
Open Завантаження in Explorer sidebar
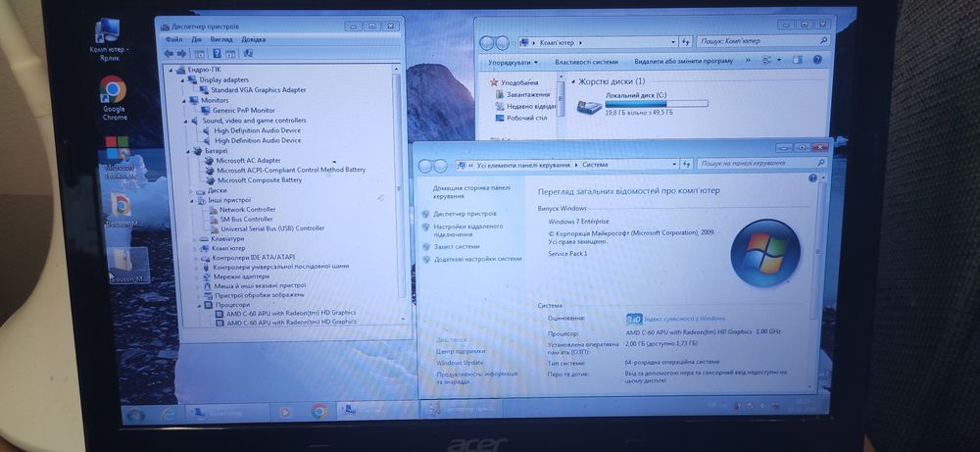523,94
